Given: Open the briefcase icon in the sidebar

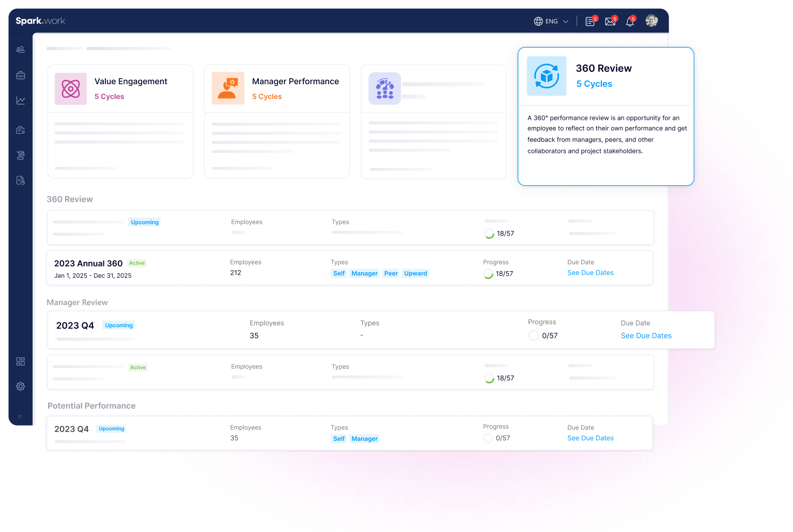Looking at the screenshot, I should pyautogui.click(x=21, y=75).
